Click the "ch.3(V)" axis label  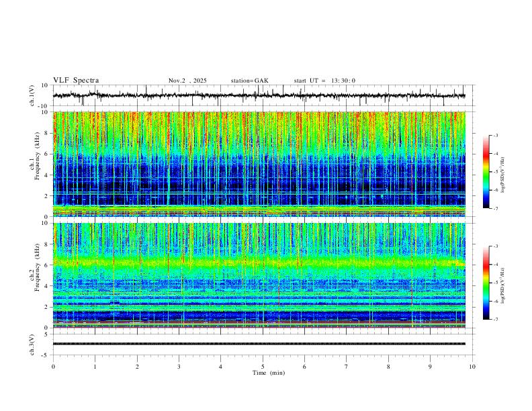tap(32, 345)
